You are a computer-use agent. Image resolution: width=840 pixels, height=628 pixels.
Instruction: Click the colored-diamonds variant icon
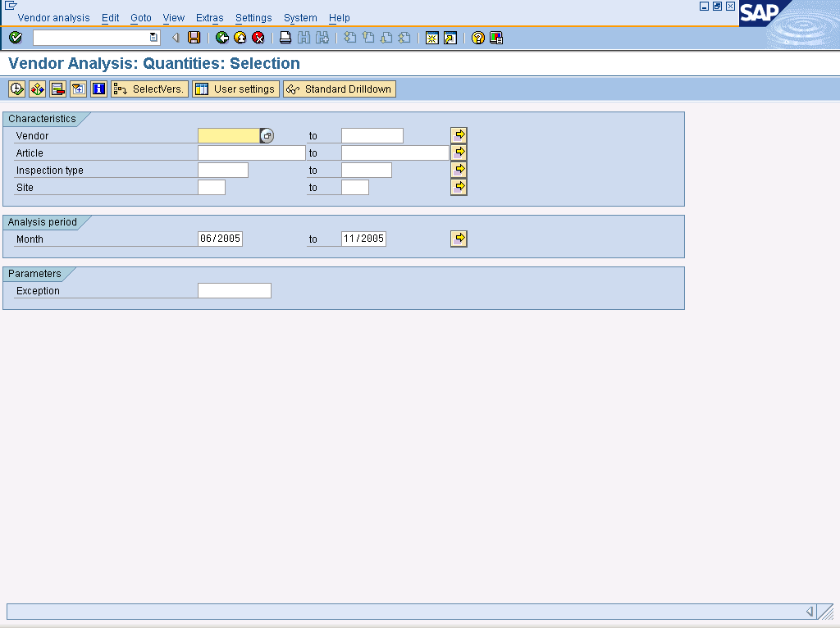tap(37, 89)
